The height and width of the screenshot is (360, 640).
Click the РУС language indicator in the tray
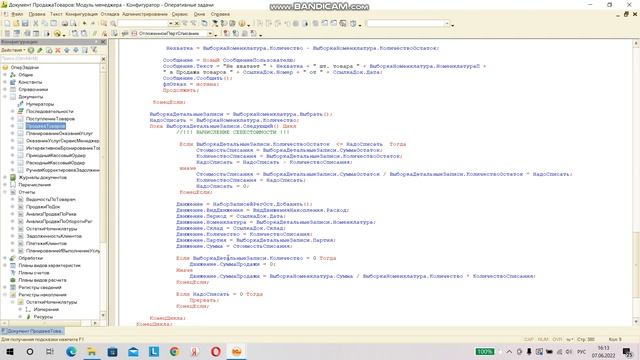click(x=582, y=351)
